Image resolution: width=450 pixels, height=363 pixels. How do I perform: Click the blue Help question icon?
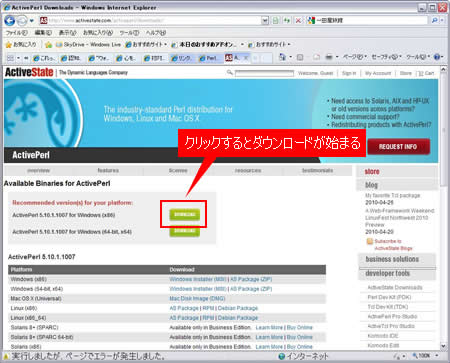click(x=437, y=57)
